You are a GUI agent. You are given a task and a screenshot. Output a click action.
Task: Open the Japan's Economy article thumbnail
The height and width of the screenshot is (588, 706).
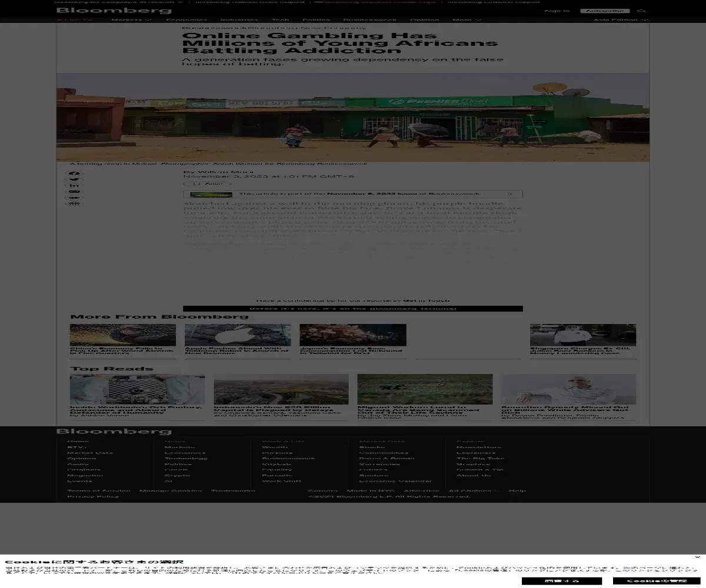click(353, 335)
